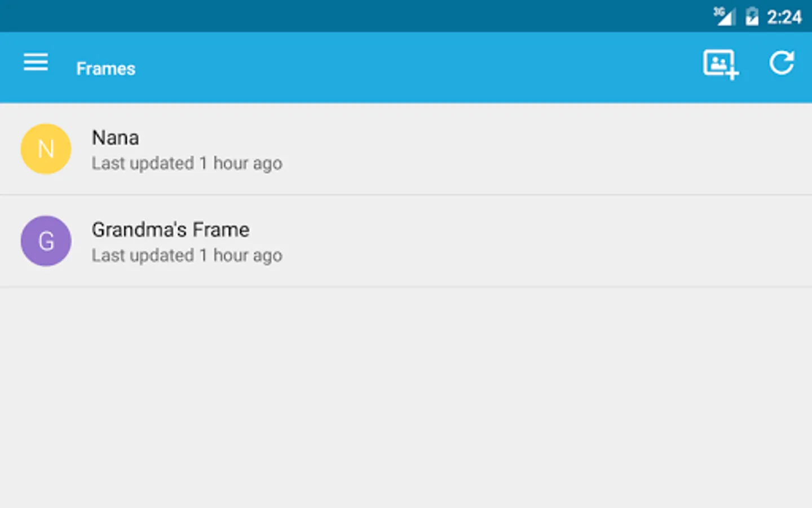The width and height of the screenshot is (812, 508).
Task: Click the purple G avatar
Action: 46,241
